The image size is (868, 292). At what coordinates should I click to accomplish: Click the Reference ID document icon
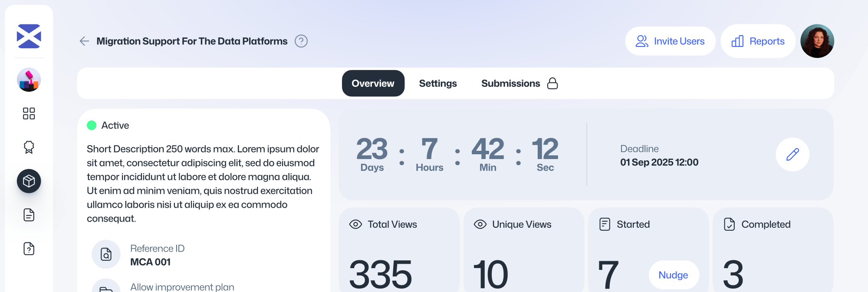pos(106,254)
